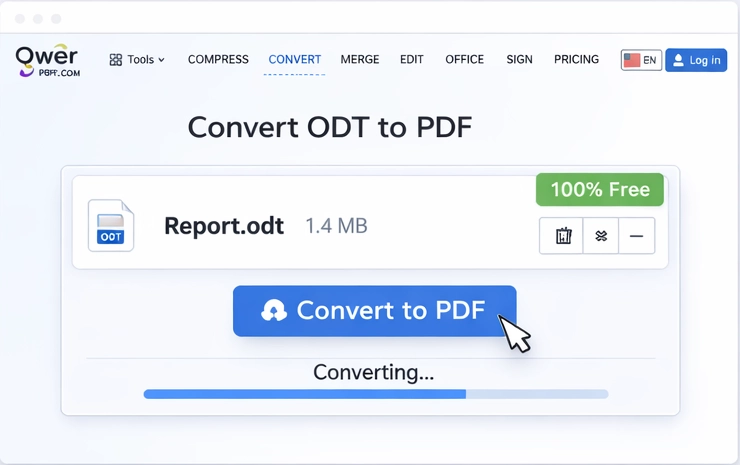Go to the SIGN menu item

pyautogui.click(x=519, y=59)
